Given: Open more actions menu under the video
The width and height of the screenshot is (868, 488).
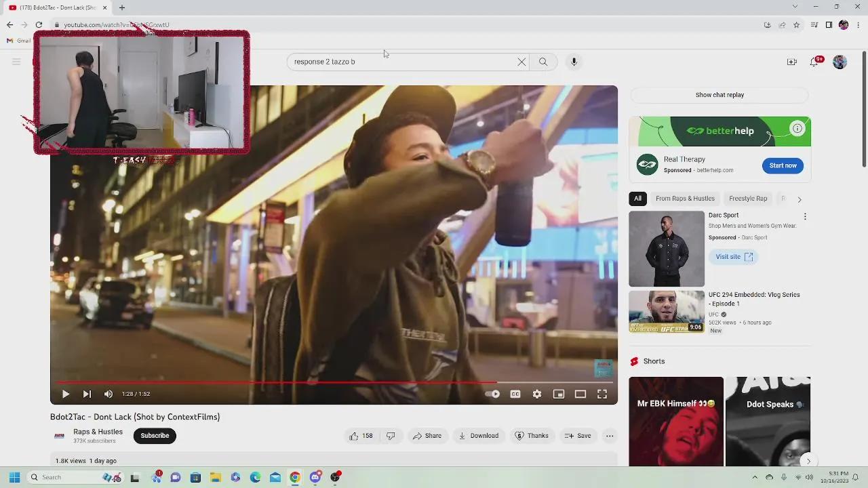Looking at the screenshot, I should 610,436.
